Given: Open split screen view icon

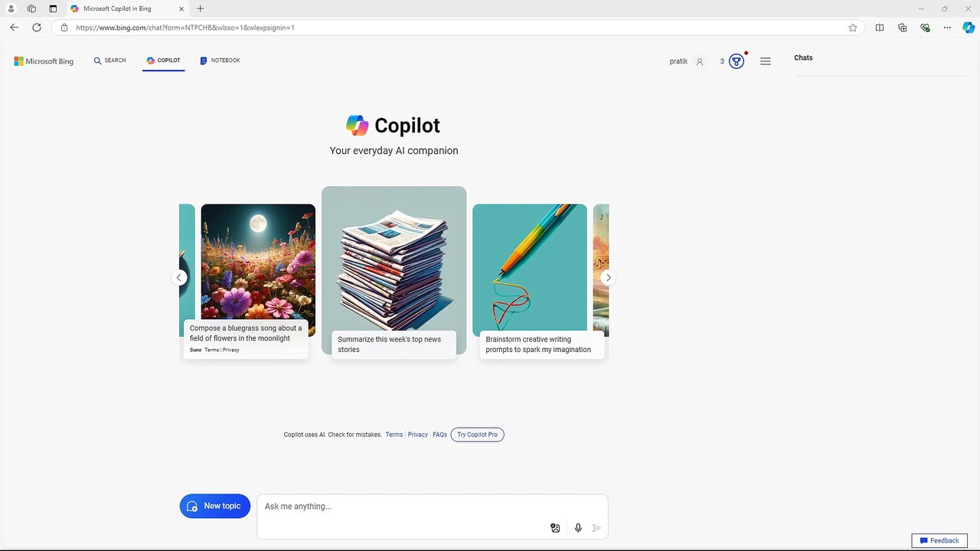Looking at the screenshot, I should click(x=880, y=28).
